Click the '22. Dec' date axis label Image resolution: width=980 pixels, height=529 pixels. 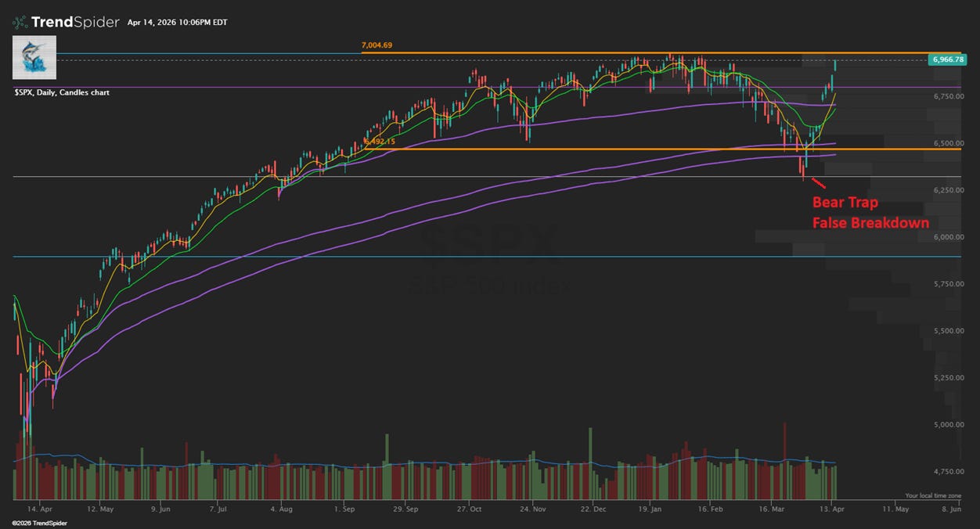(593, 508)
